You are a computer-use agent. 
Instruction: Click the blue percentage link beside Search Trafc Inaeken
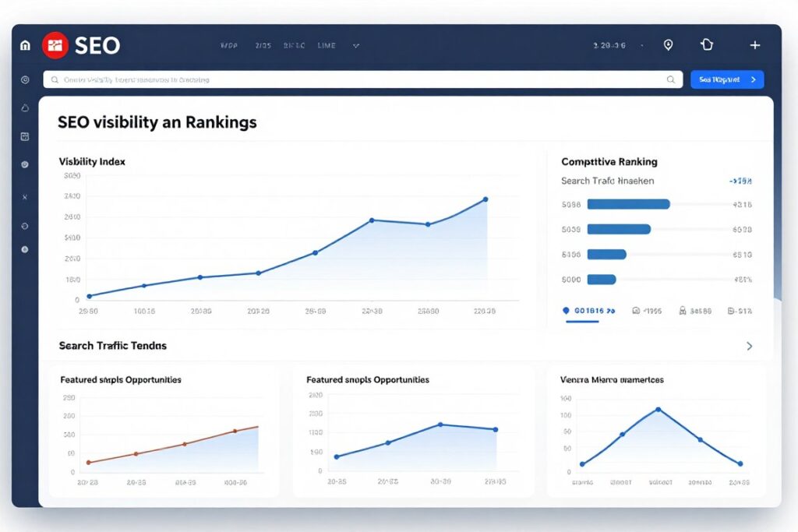click(x=740, y=181)
